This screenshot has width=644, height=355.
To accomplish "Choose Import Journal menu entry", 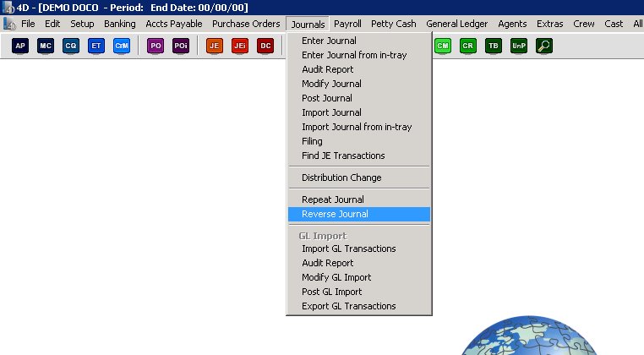I will (359, 112).
